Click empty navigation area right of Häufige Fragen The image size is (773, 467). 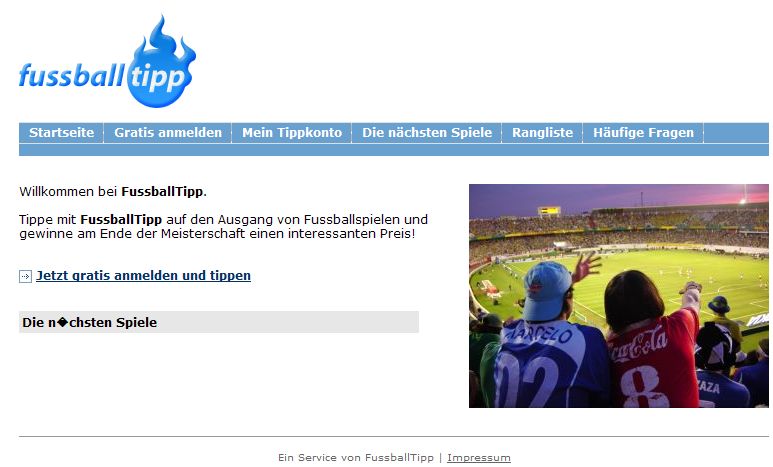pyautogui.click(x=737, y=133)
